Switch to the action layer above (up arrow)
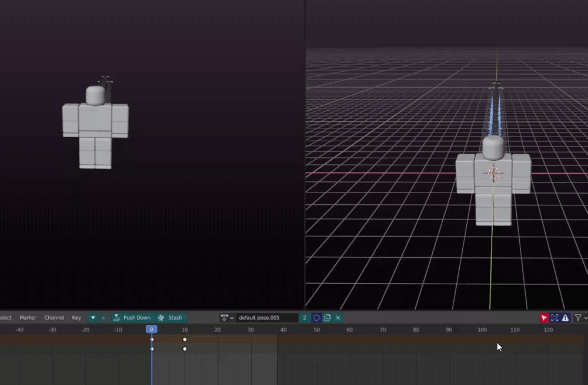The height and width of the screenshot is (385, 588). (103, 317)
